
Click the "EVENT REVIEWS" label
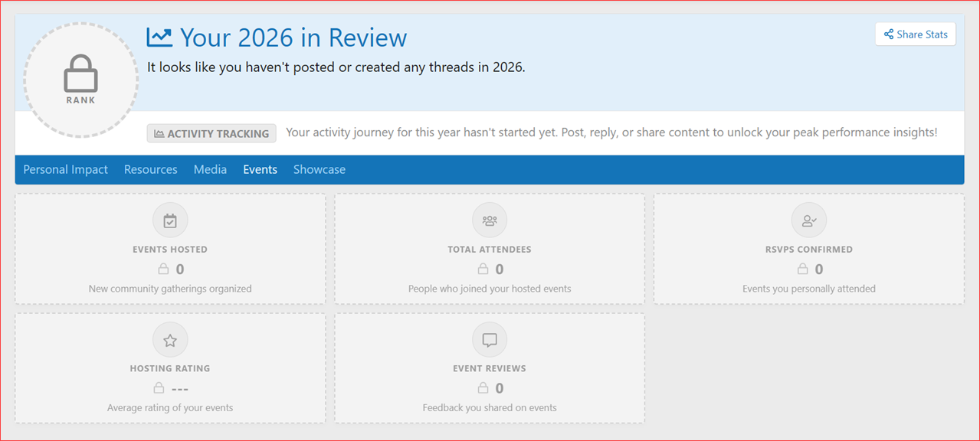pos(490,368)
